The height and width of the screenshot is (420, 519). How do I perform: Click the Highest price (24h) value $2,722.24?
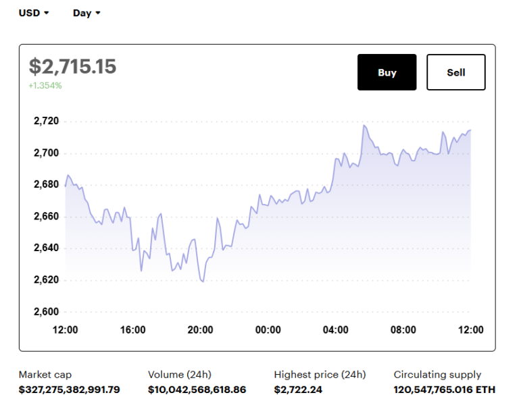[297, 390]
